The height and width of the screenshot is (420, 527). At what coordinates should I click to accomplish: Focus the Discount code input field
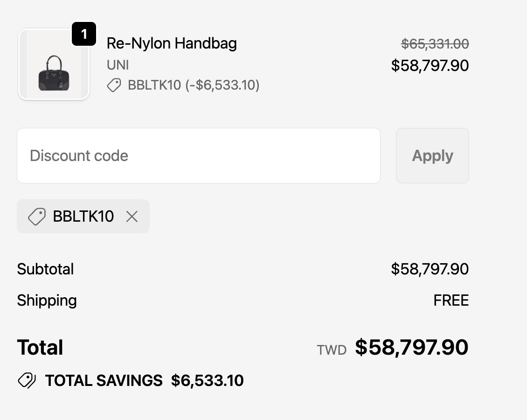[199, 156]
